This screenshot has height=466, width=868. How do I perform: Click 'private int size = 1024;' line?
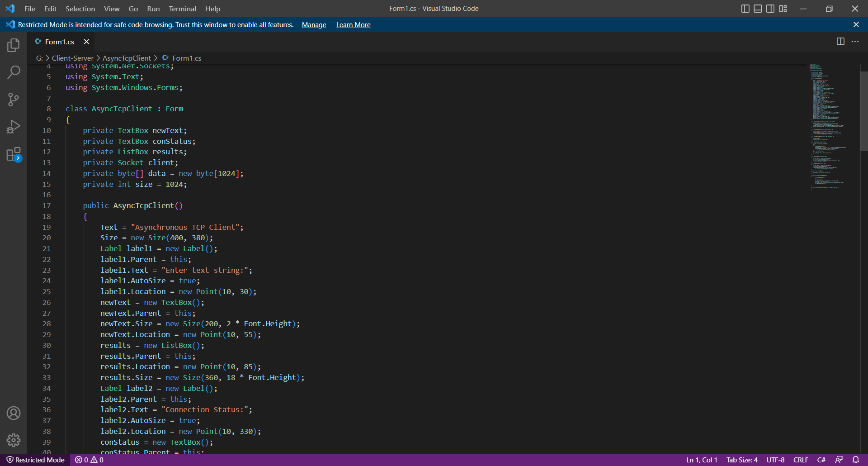tap(135, 185)
